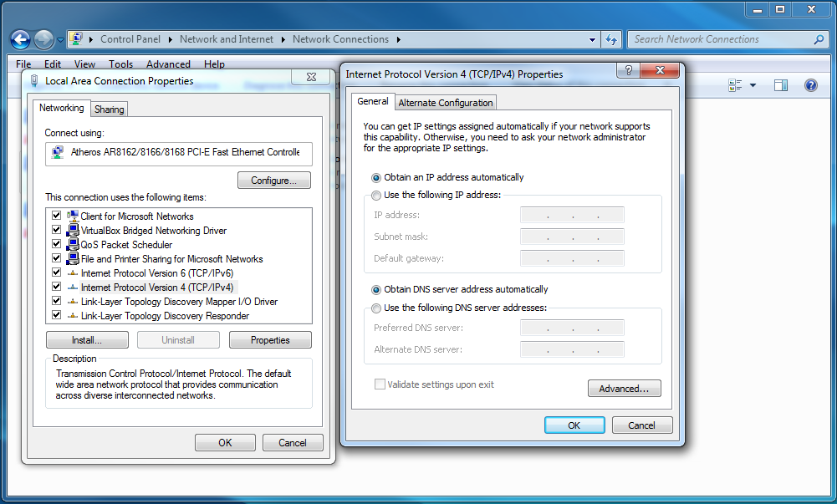Expand the chevron before Control Panel breadcrumb

91,39
